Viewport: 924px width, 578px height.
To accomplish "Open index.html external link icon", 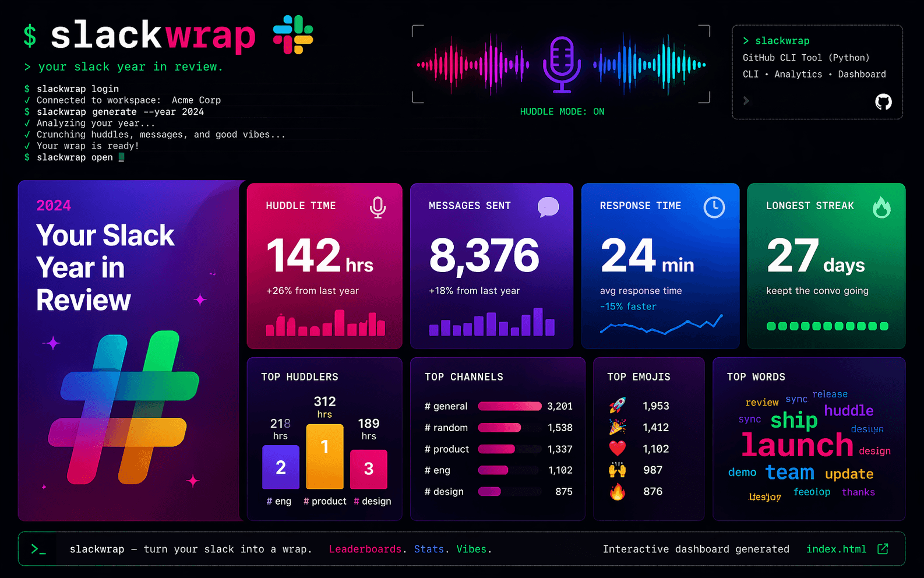I will point(883,549).
